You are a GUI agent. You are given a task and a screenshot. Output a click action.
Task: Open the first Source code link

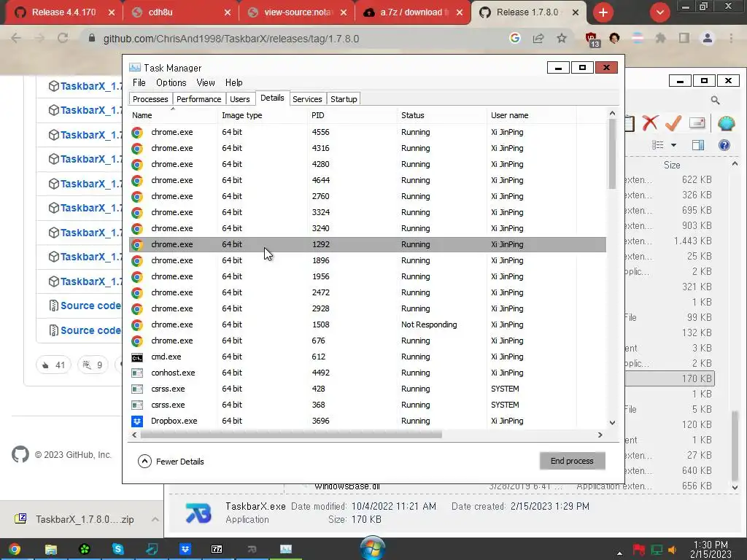coord(90,306)
